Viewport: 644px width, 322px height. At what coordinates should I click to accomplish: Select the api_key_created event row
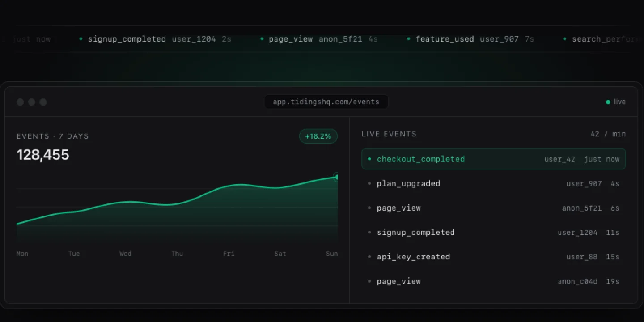[x=493, y=257]
